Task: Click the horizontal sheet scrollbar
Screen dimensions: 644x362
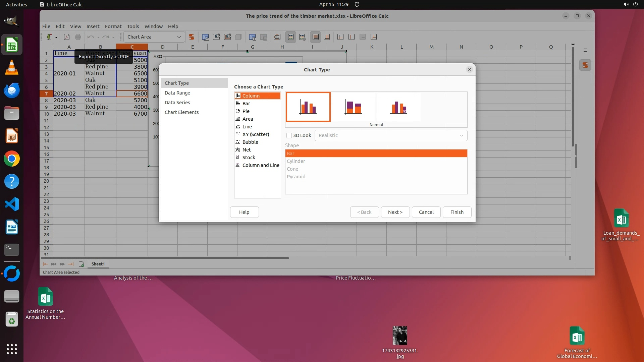Action: pos(164,258)
